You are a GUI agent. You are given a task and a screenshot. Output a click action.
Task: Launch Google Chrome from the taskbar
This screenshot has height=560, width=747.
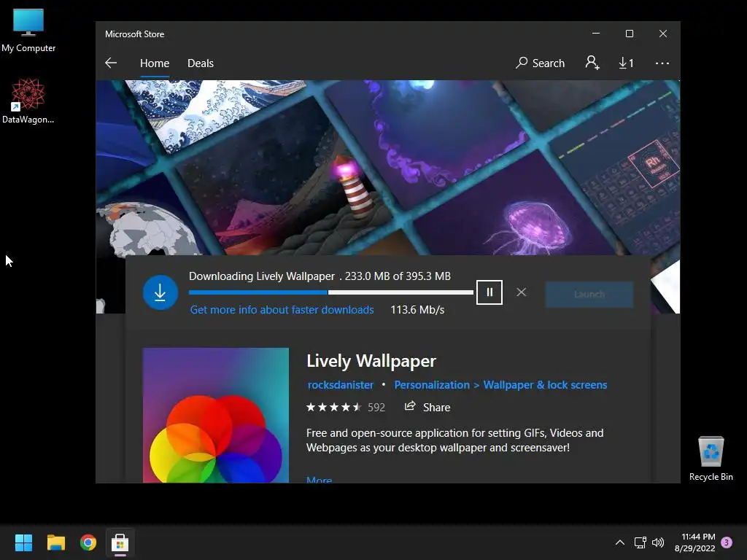click(x=88, y=542)
